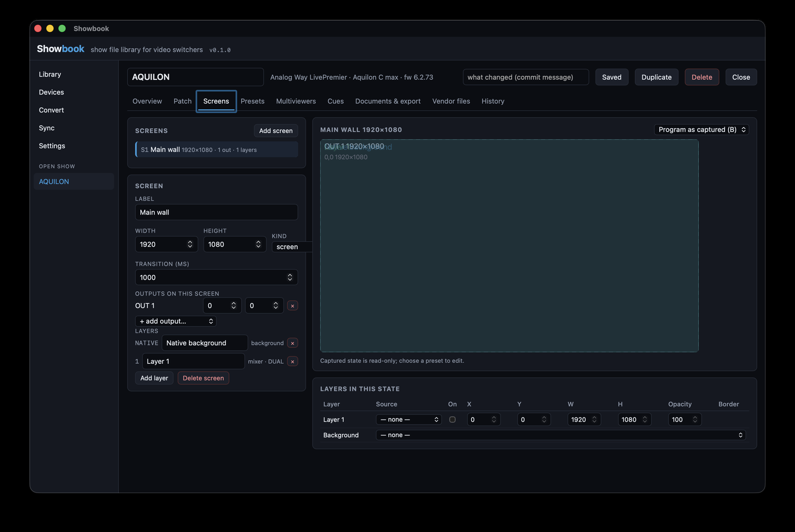The image size is (795, 532).
Task: Go to Sync in sidebar
Action: [x=74, y=128]
